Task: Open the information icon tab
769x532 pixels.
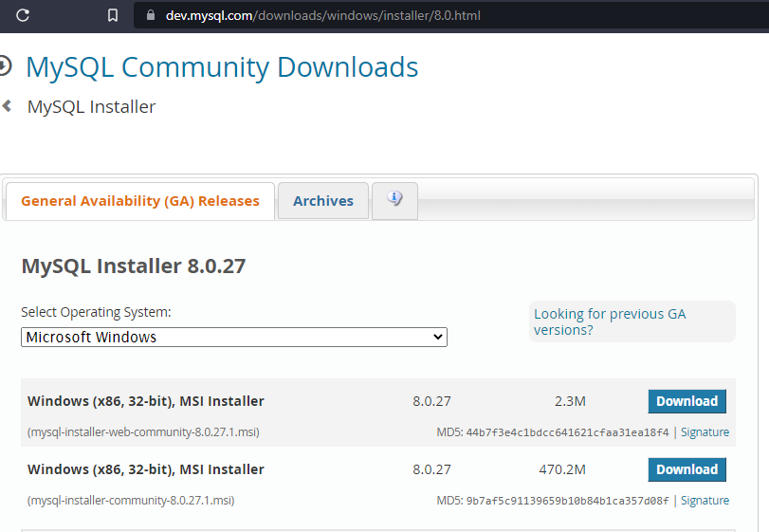Action: click(394, 200)
